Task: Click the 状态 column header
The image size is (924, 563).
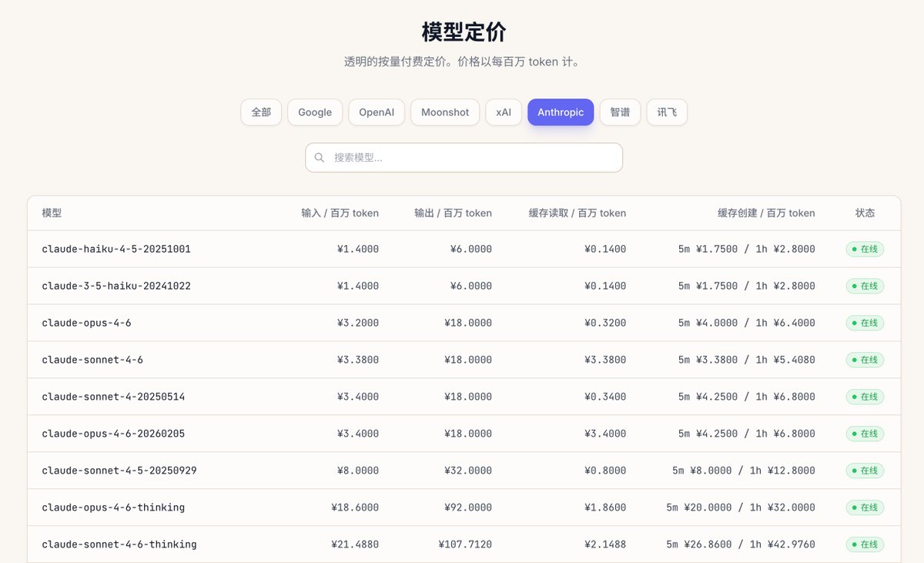Action: pos(865,213)
